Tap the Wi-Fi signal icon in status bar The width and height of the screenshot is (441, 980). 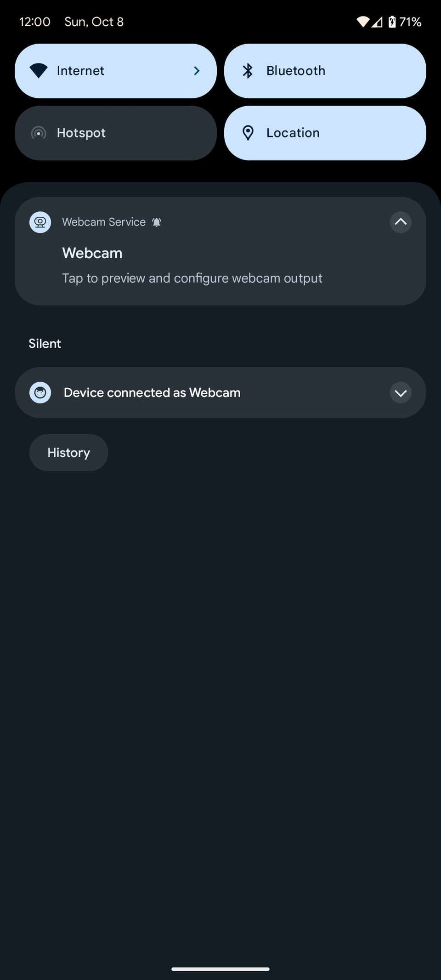pyautogui.click(x=362, y=22)
